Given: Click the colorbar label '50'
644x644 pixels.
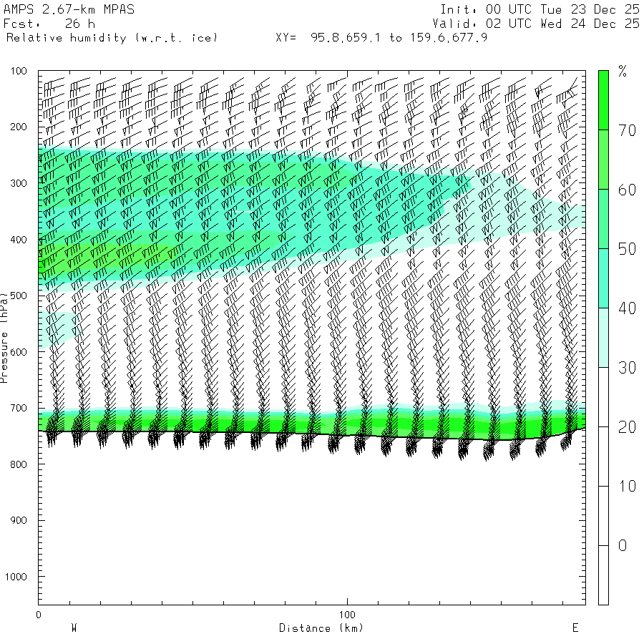Looking at the screenshot, I should click(627, 249).
